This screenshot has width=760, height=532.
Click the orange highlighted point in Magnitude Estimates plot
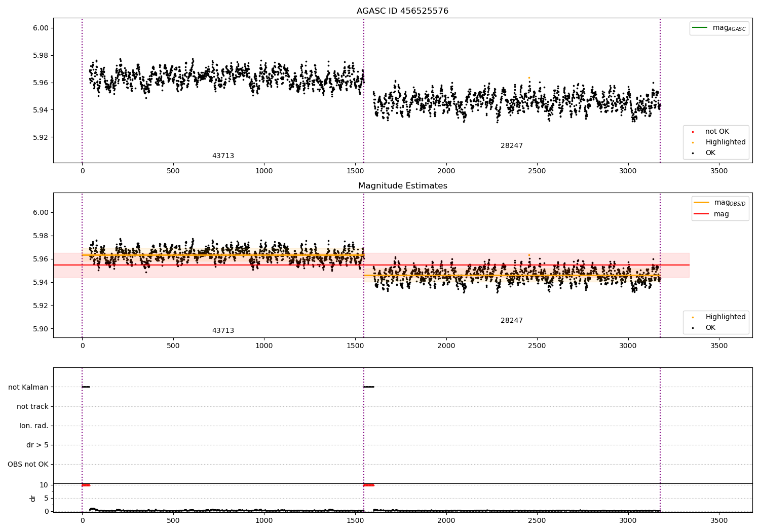(529, 255)
